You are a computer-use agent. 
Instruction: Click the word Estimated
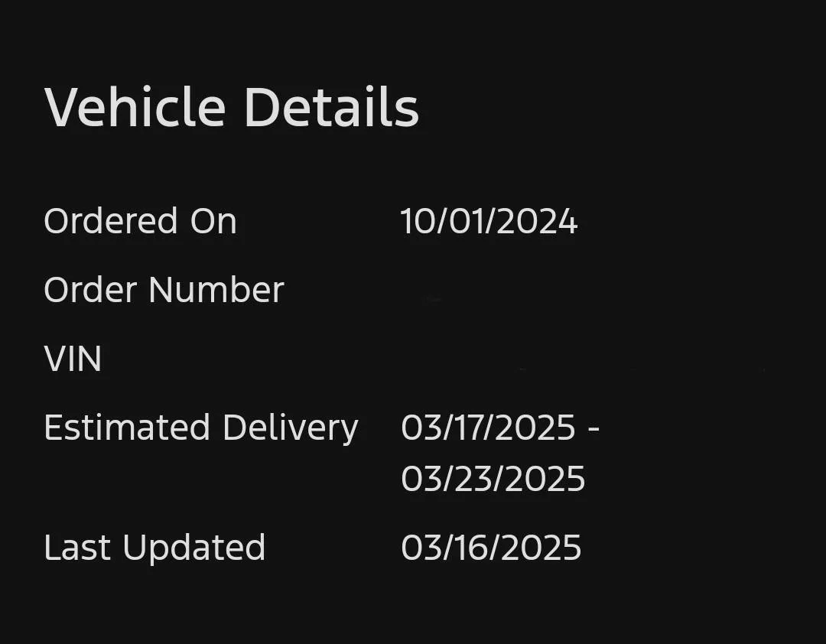tap(127, 428)
